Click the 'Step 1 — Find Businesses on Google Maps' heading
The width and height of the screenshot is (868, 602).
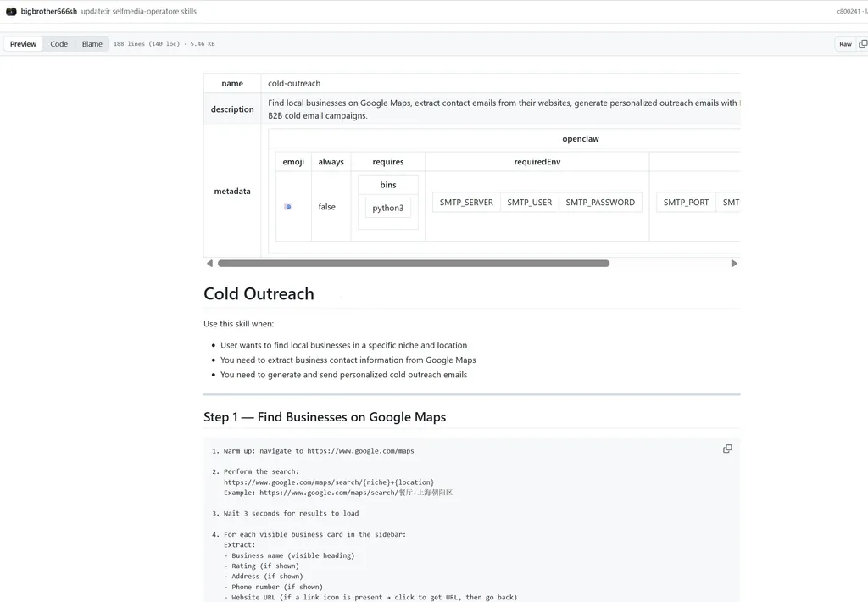(325, 417)
